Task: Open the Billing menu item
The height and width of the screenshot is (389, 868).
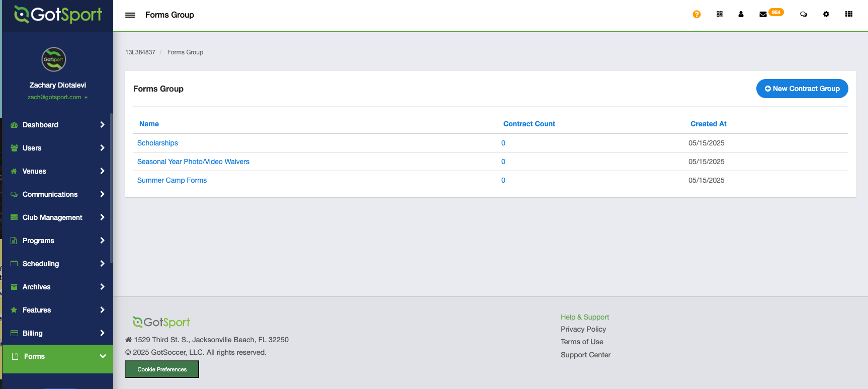Action: (x=57, y=333)
